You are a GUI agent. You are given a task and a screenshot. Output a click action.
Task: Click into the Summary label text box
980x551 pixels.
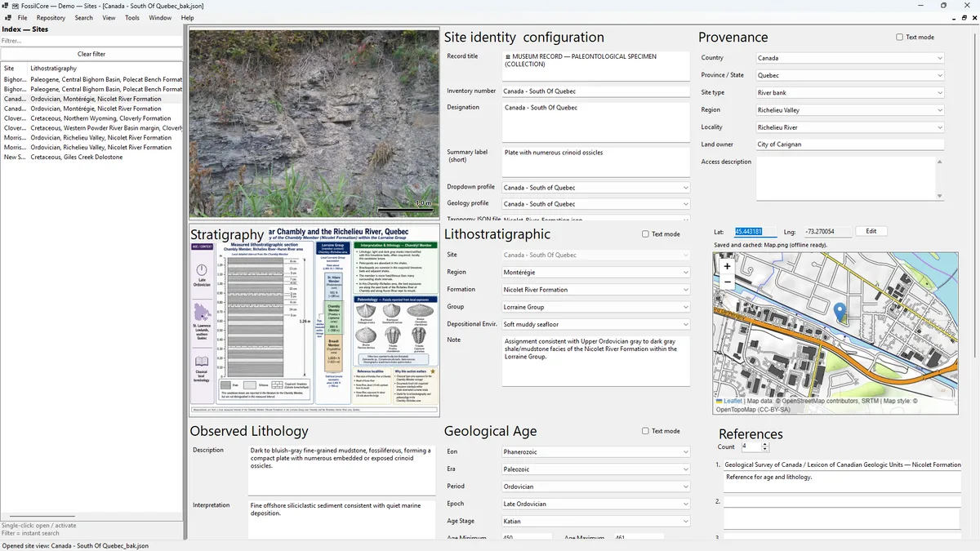596,162
